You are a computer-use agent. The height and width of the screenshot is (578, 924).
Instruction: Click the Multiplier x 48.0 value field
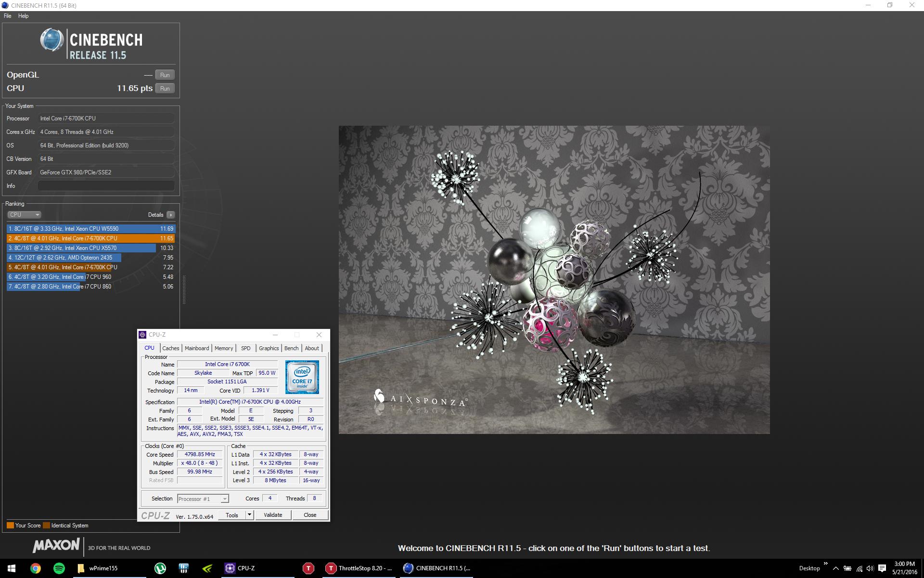[200, 463]
